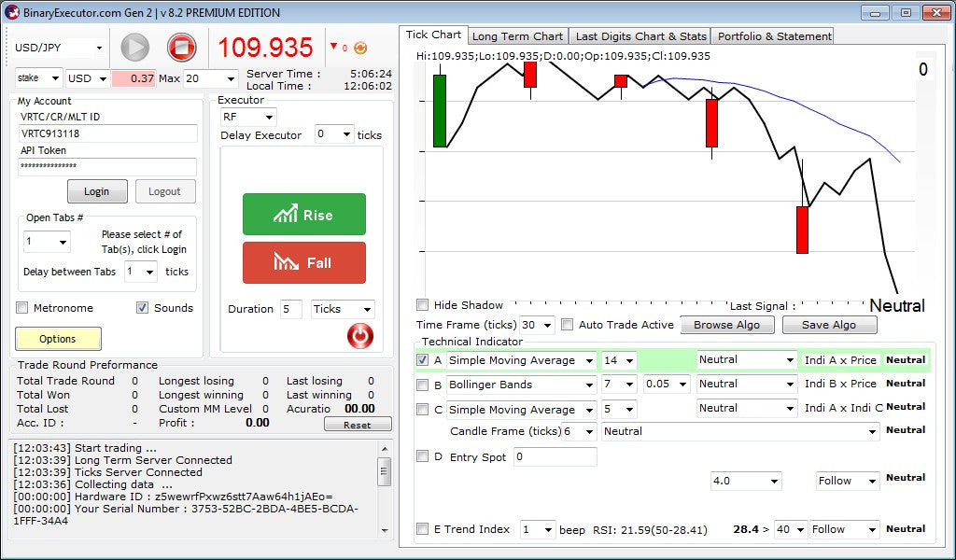The image size is (956, 560).
Task: Click the red down arrow price indicator
Action: coord(333,47)
